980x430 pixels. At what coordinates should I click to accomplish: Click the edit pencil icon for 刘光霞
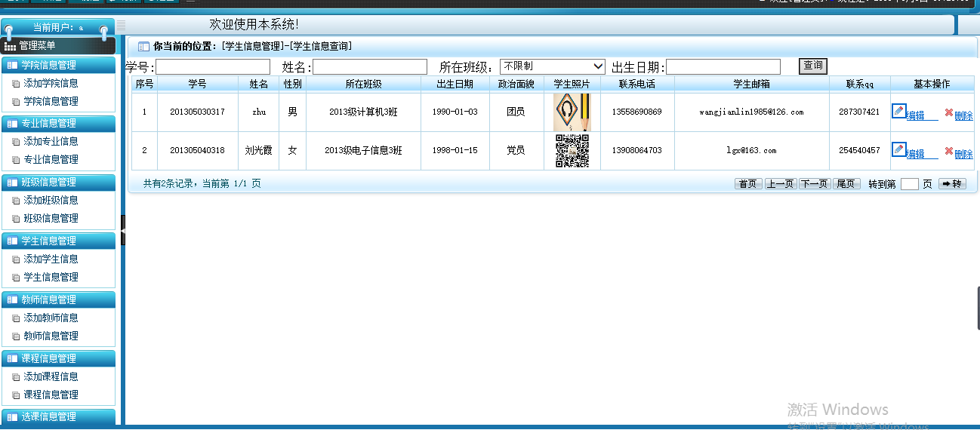click(x=898, y=149)
